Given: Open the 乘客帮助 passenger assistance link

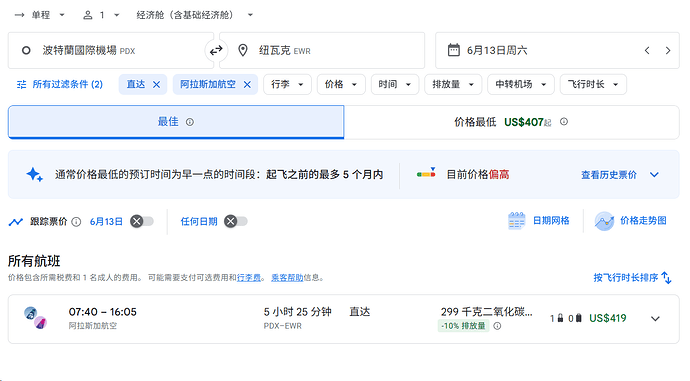Looking at the screenshot, I should [287, 278].
